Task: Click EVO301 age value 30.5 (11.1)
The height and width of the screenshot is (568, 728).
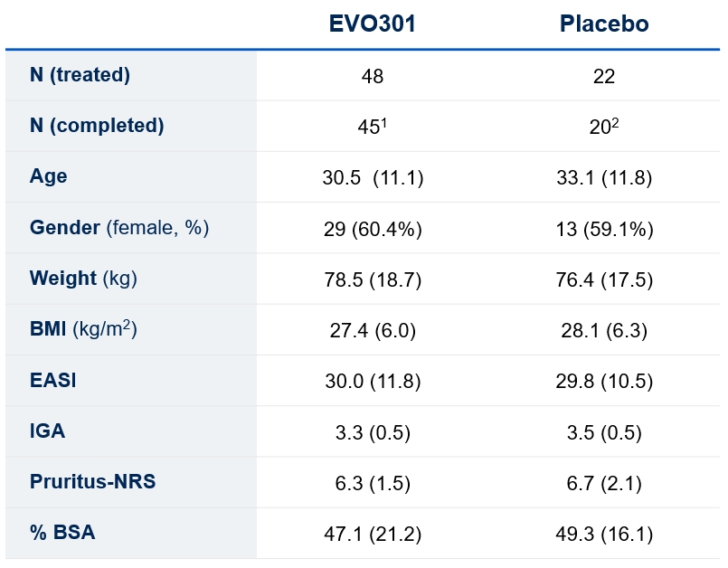Action: [x=373, y=178]
